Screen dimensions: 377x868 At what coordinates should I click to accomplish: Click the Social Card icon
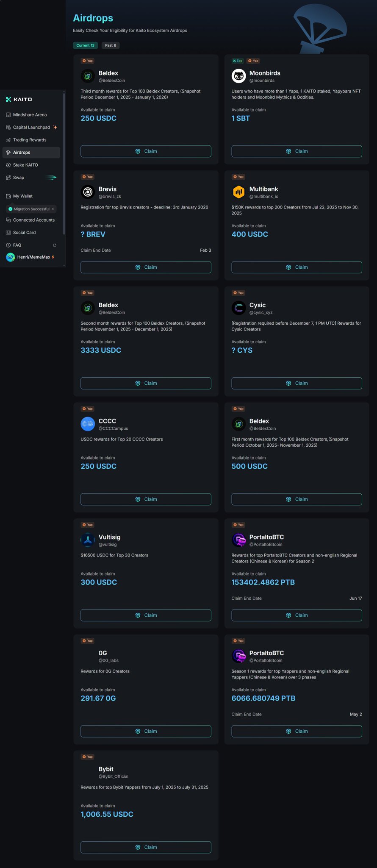8,233
